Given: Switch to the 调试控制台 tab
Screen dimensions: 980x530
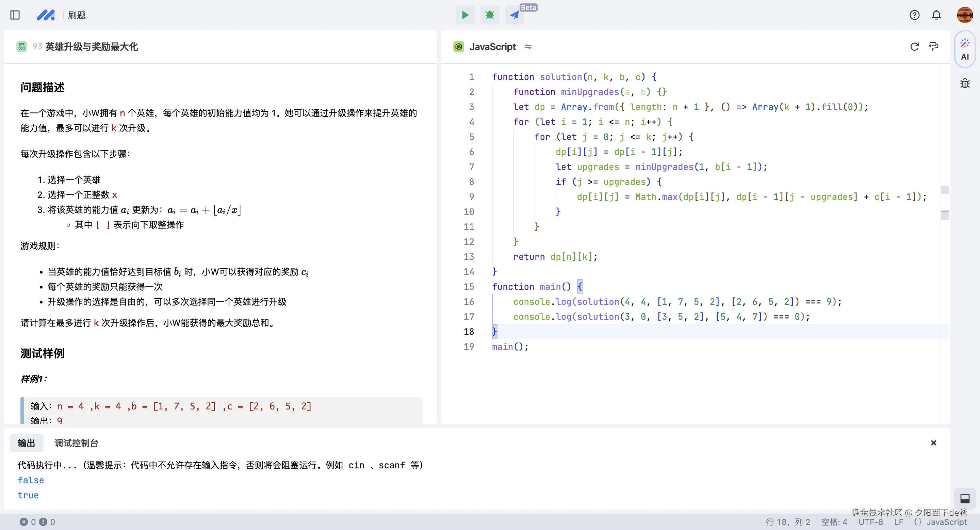Looking at the screenshot, I should point(76,443).
